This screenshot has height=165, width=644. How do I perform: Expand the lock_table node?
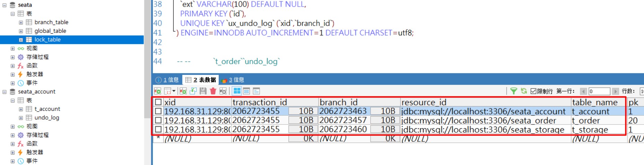tap(21, 40)
